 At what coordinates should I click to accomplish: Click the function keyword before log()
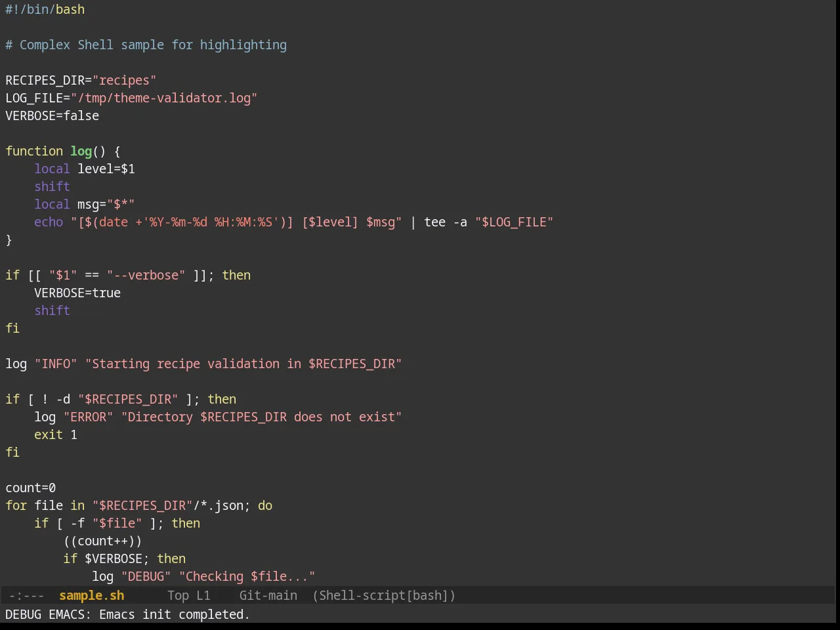34,151
